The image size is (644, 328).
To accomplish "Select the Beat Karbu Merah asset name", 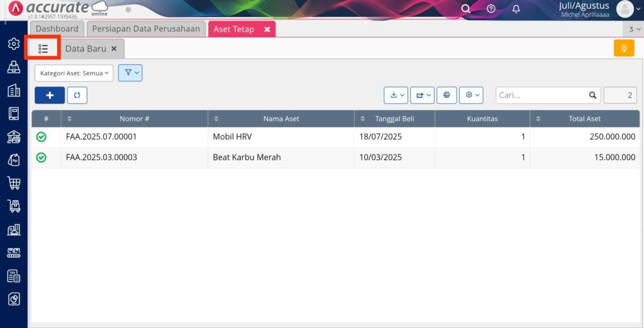I will [247, 157].
